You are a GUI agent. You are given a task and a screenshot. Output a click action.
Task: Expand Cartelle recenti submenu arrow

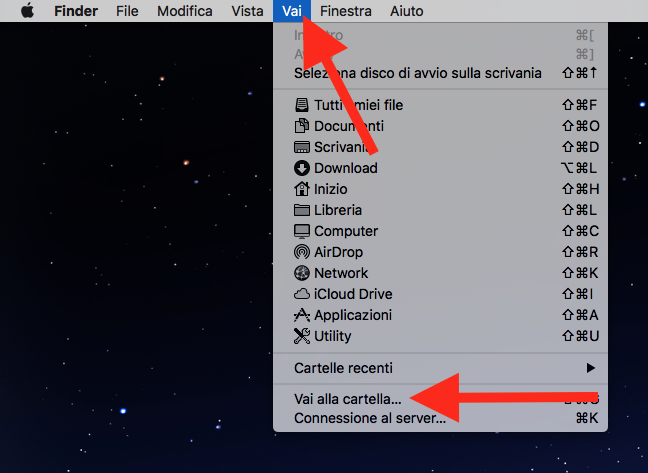591,368
